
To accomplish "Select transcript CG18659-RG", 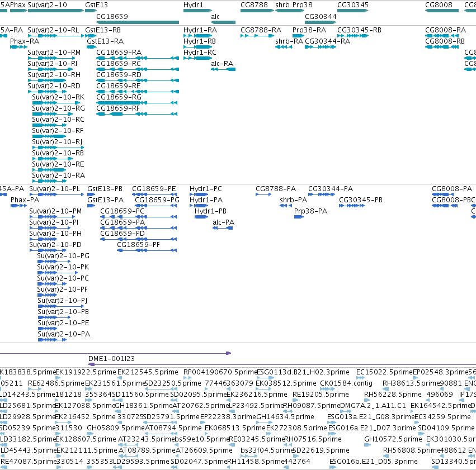I will coord(137,103).
